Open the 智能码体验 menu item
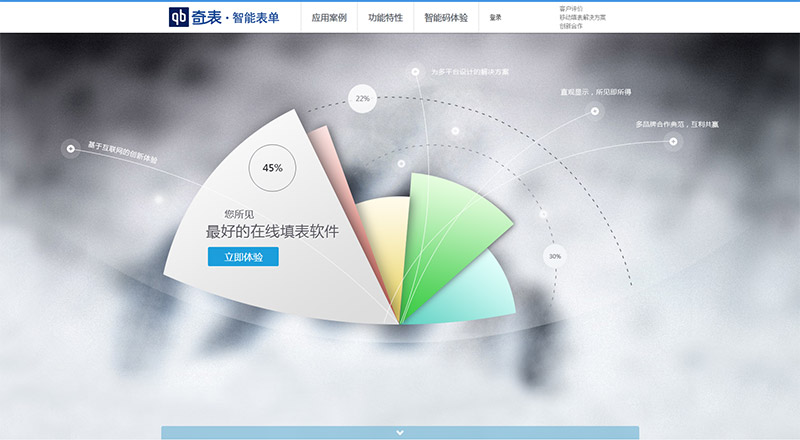Screen dimensions: 800x440 coord(445,18)
